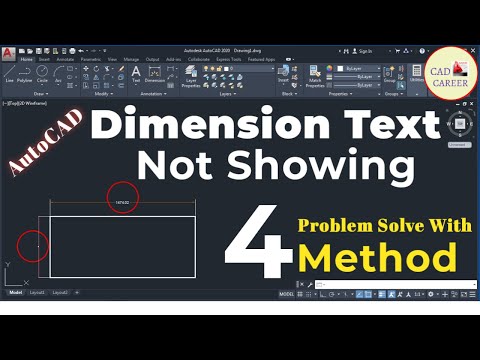Add a new layout with plus button

pos(77,293)
